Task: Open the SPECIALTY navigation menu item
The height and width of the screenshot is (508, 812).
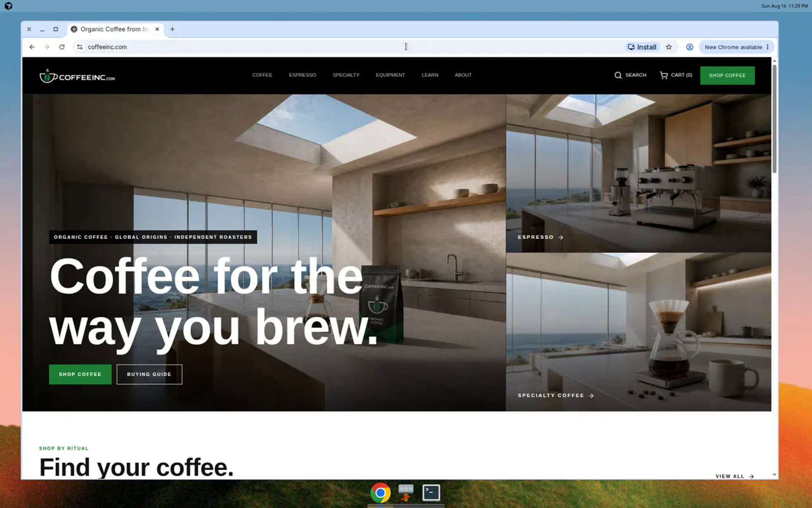Action: coord(346,75)
